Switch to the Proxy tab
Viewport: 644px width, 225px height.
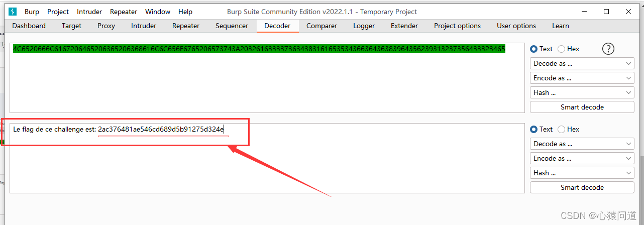pyautogui.click(x=106, y=26)
